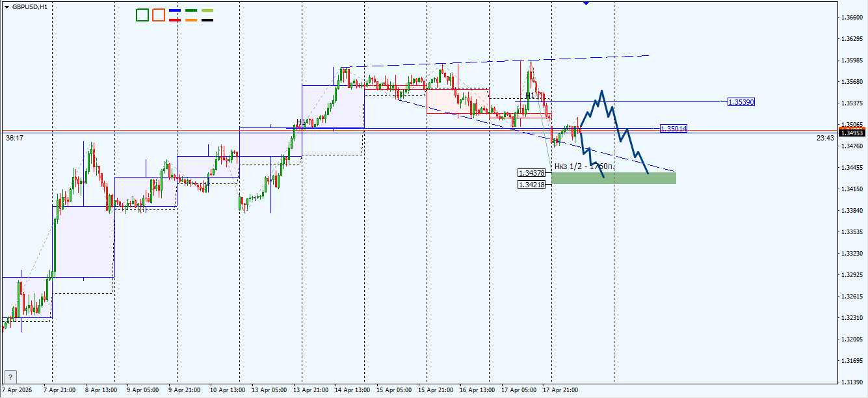
Task: Select the 1.35390 price level label
Action: [741, 102]
